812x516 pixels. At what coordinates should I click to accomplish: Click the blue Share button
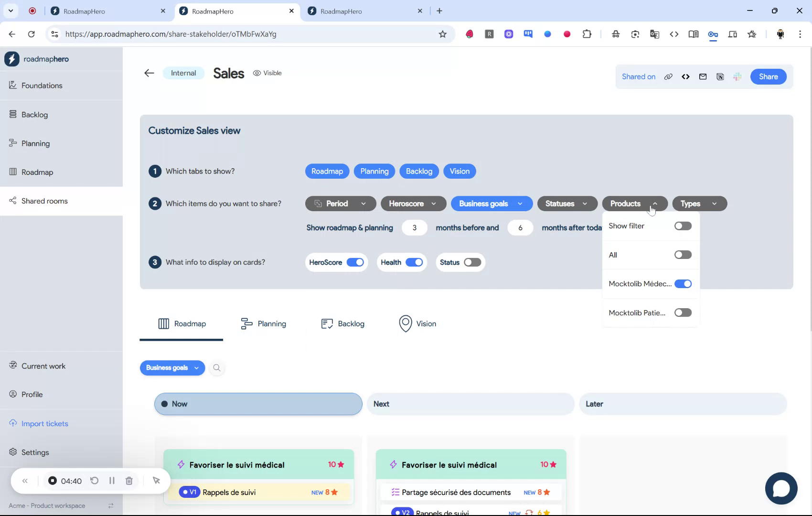click(x=768, y=76)
